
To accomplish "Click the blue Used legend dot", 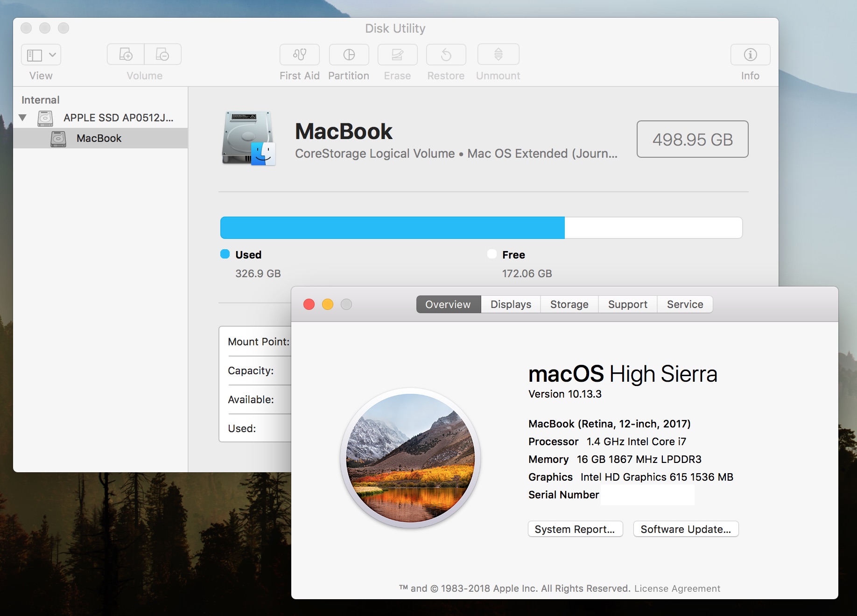I will (225, 254).
